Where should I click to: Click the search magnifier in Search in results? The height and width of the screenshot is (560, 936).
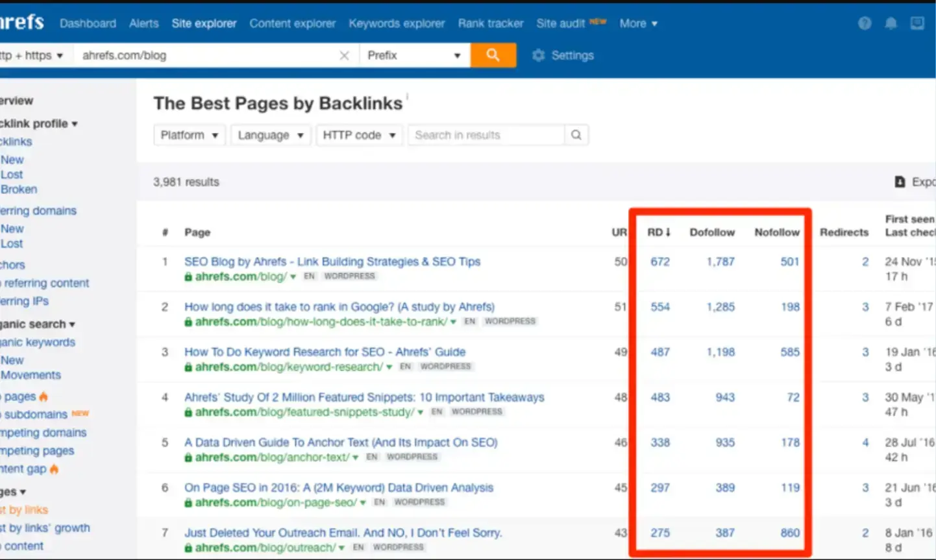(x=575, y=135)
